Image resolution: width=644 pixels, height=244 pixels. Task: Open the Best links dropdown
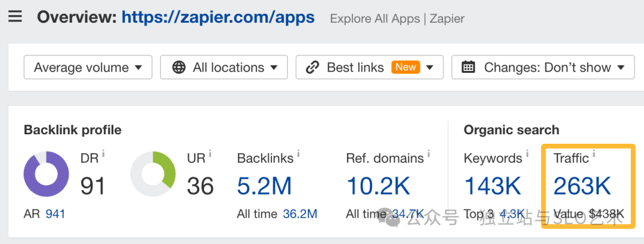[x=369, y=67]
